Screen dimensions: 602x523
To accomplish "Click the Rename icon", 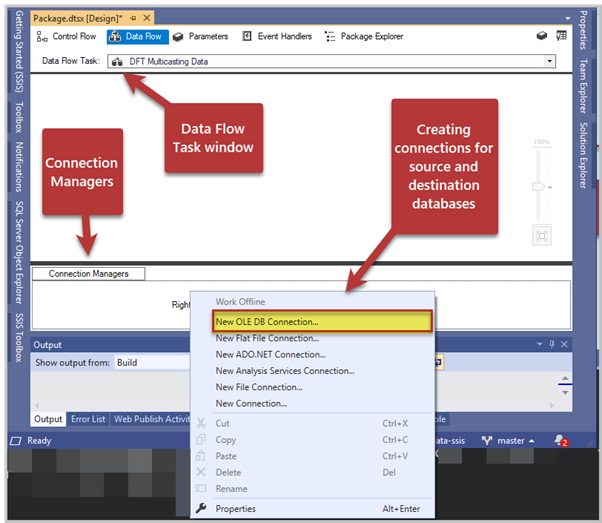I will pos(201,488).
